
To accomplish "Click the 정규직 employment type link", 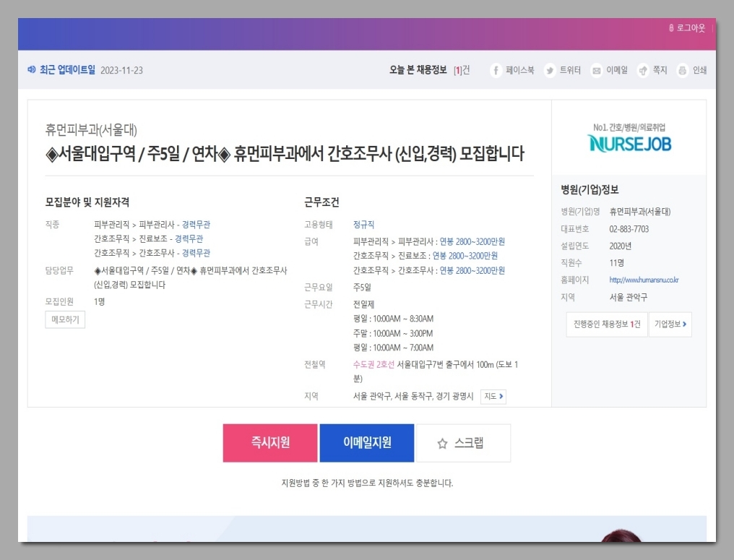I will 363,225.
